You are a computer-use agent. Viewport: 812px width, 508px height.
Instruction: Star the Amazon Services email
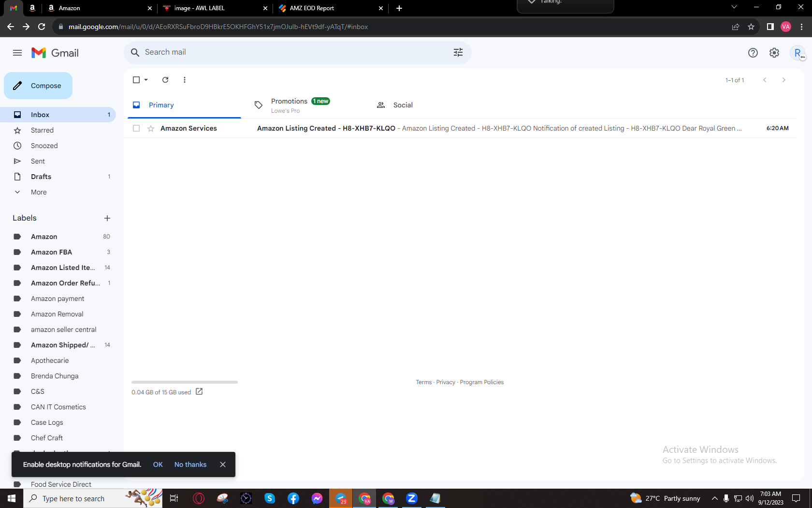(x=151, y=128)
